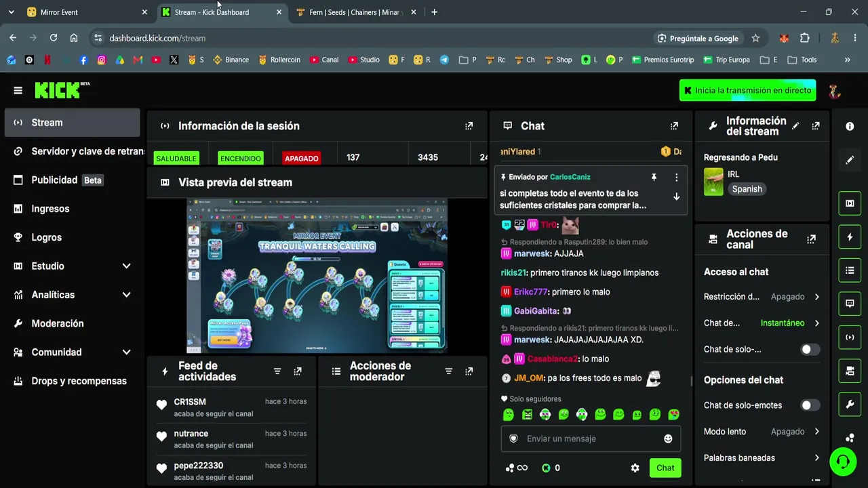
Task: Toggle the Chat de solo-emotes switch
Action: (810, 405)
